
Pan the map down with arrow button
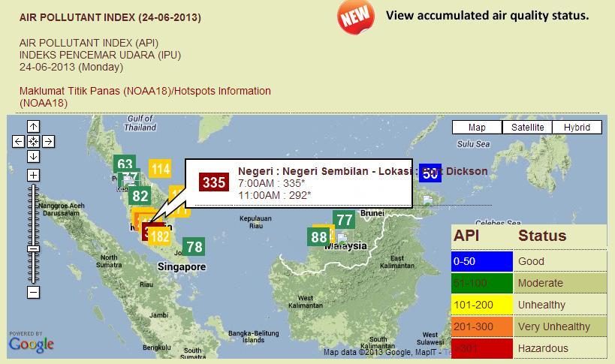coord(33,156)
